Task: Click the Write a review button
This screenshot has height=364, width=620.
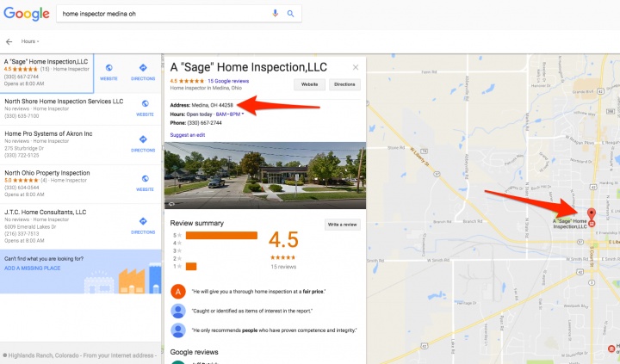Action: tap(342, 225)
